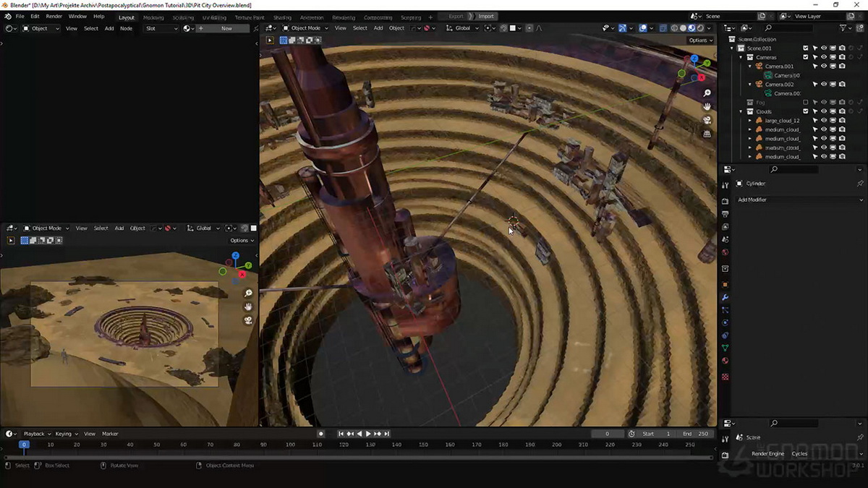Click the End frame 250 field

point(697,434)
